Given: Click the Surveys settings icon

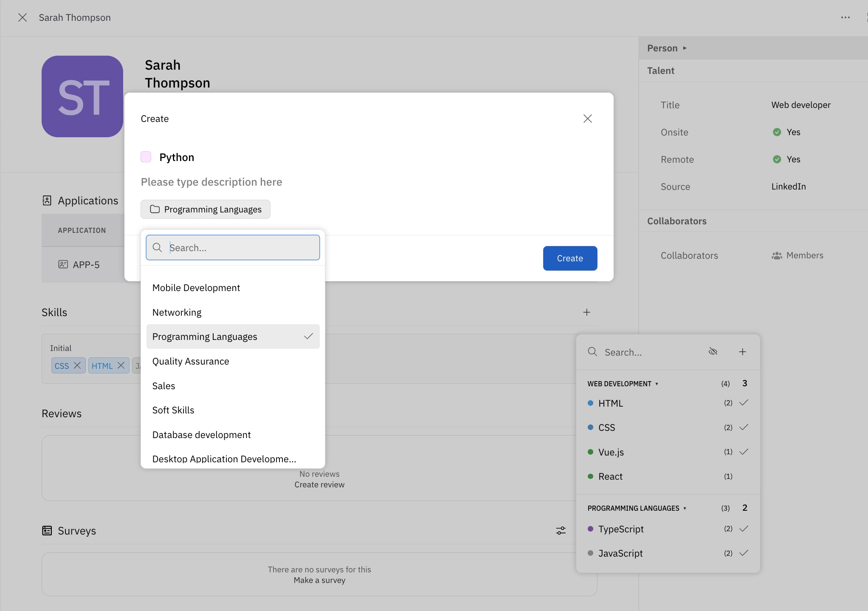Looking at the screenshot, I should [x=561, y=530].
